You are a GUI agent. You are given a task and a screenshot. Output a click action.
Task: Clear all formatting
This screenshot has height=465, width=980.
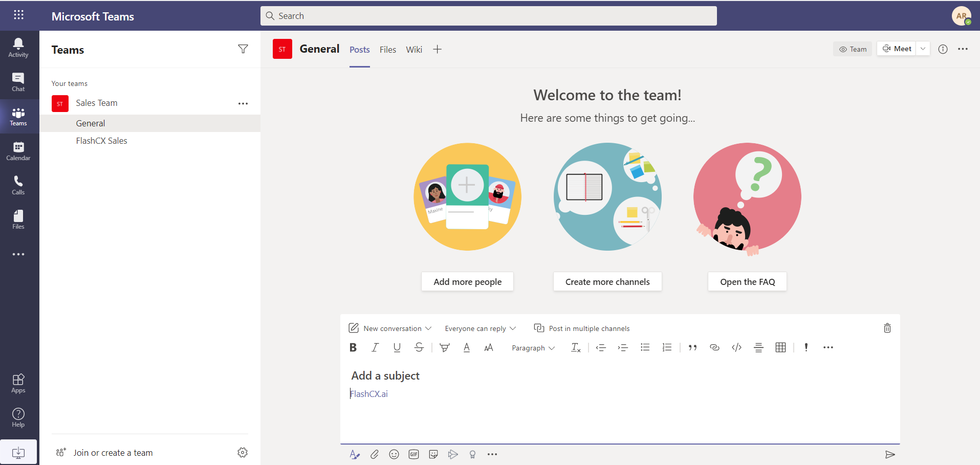tap(576, 347)
